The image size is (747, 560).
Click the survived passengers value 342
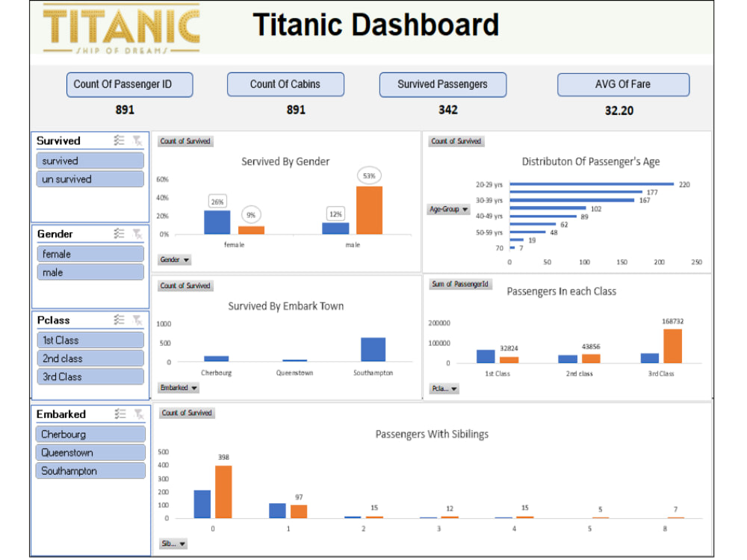(x=447, y=110)
